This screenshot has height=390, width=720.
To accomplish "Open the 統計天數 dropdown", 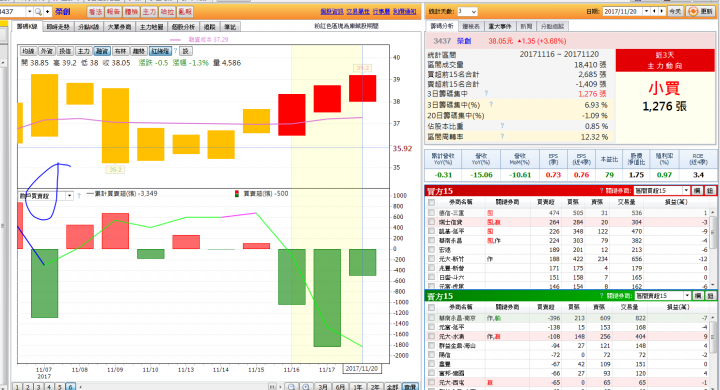I will pyautogui.click(x=467, y=11).
